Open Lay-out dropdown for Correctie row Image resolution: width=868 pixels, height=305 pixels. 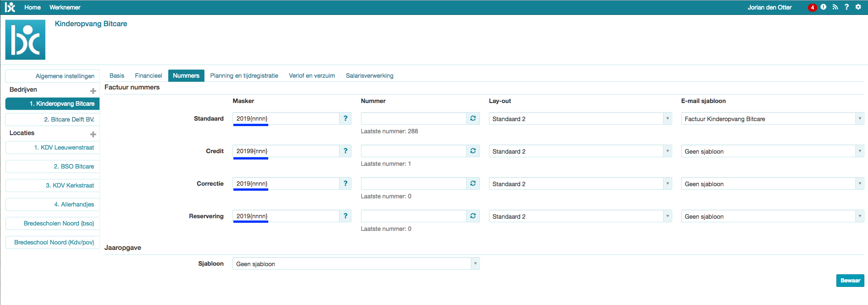(580, 184)
